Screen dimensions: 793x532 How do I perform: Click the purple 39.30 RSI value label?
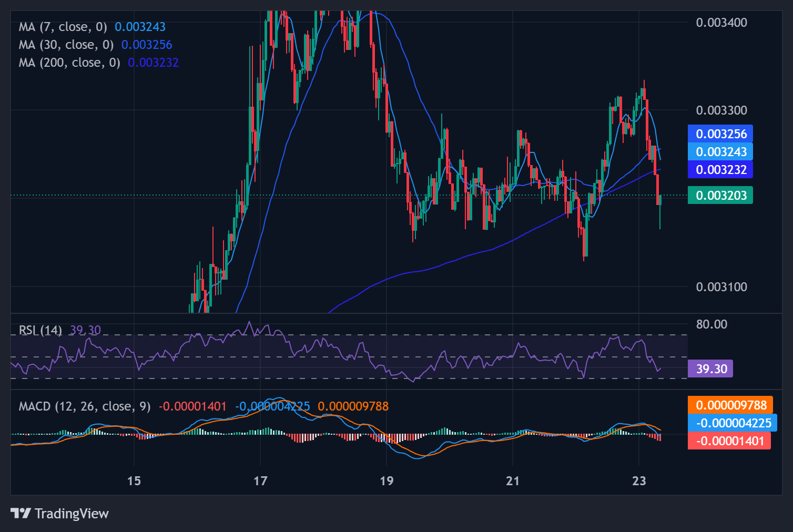tap(710, 369)
